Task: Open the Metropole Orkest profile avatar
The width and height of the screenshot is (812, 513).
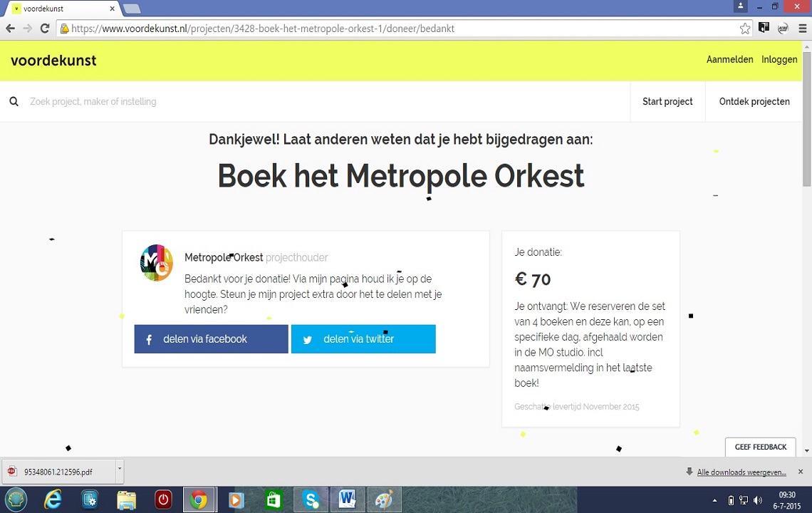Action: (157, 263)
